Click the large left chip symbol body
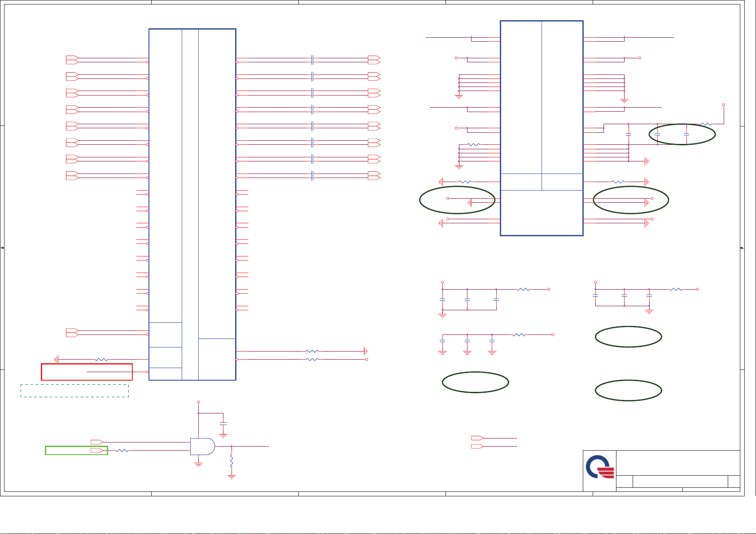 click(192, 204)
